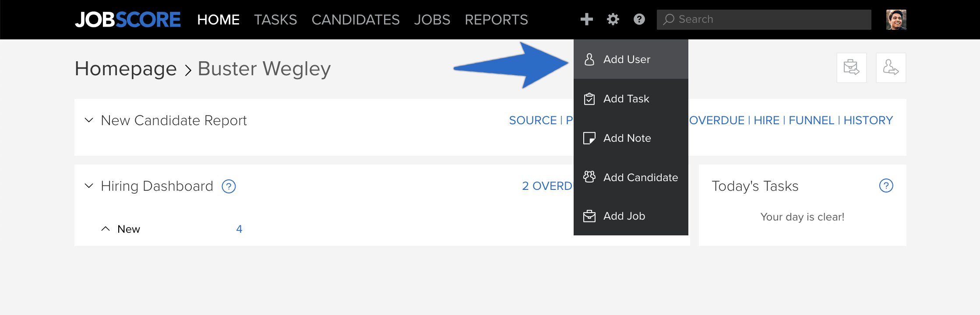Image resolution: width=980 pixels, height=315 pixels.
Task: Go to the HOME tab
Action: click(x=218, y=20)
